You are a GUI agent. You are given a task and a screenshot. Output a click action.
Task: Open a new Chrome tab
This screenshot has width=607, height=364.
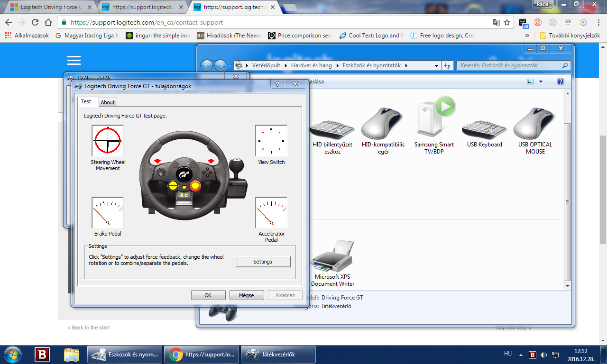tap(289, 7)
